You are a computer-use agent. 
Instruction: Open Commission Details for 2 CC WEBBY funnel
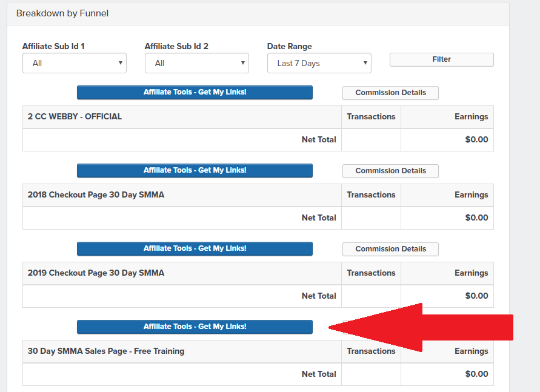coord(390,93)
